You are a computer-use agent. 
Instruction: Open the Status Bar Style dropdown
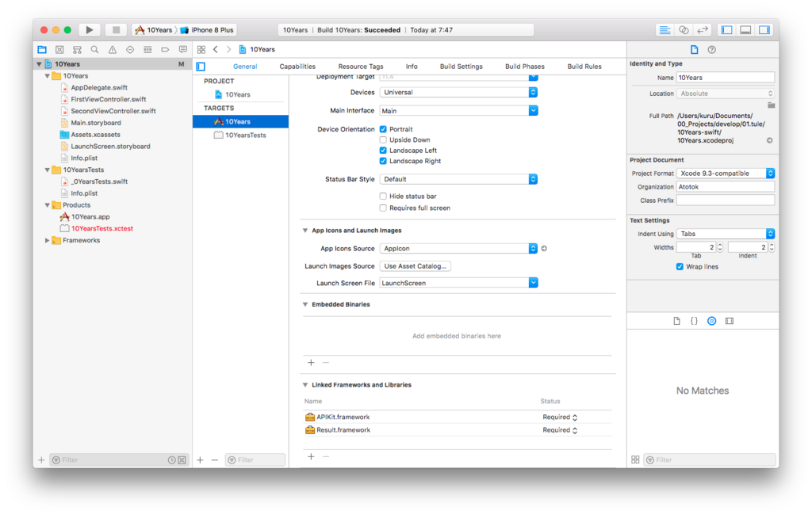pyautogui.click(x=459, y=179)
